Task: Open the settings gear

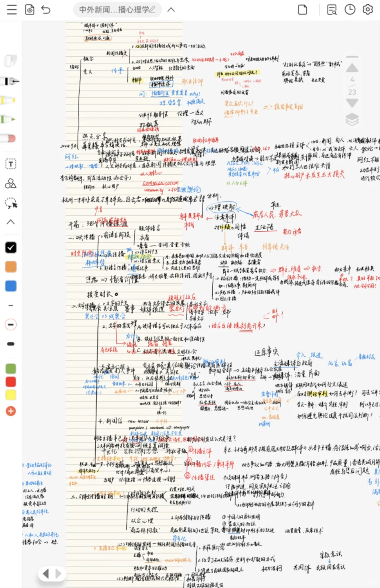Action: point(368,9)
